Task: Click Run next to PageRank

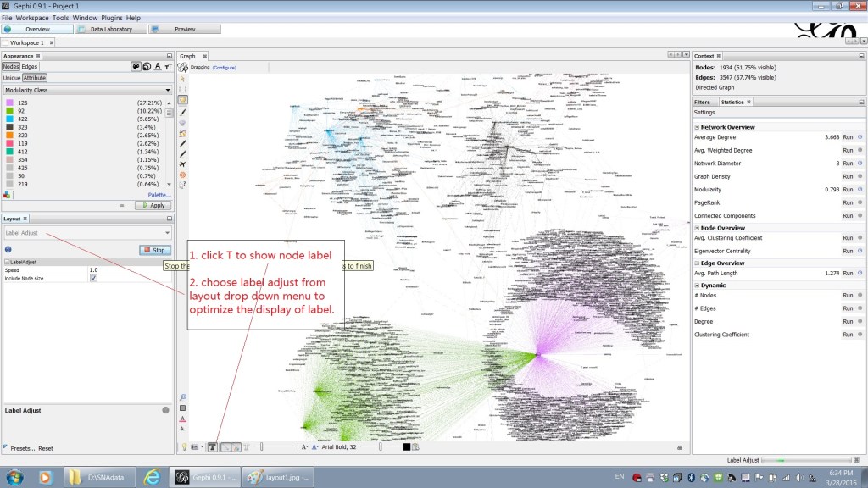Action: [848, 204]
